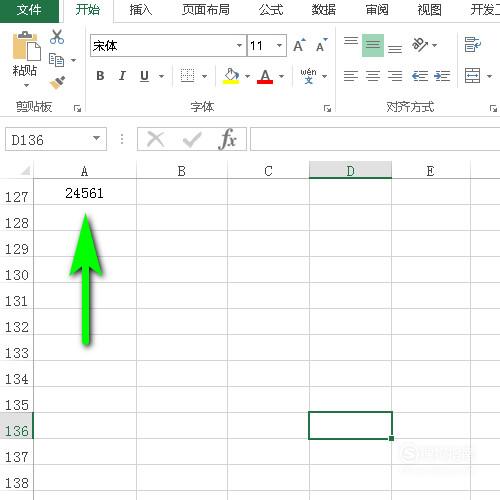
Task: Click the Merge and Center icon
Action: coord(472,76)
